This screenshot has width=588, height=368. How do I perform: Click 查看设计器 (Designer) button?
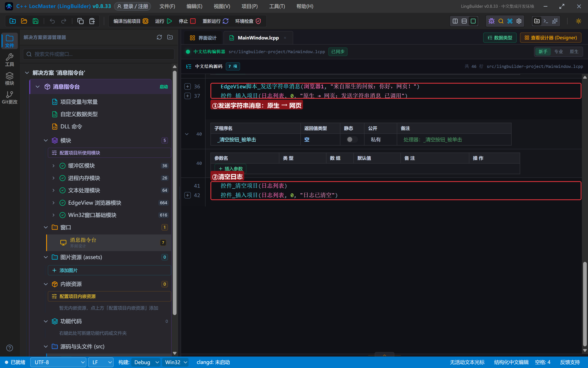(x=551, y=38)
